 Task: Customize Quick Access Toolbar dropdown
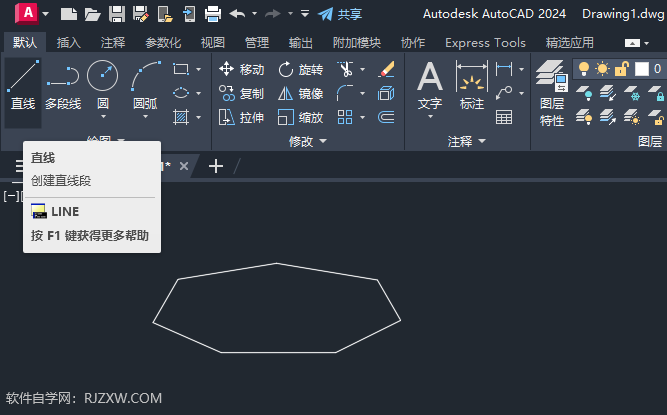pos(305,14)
